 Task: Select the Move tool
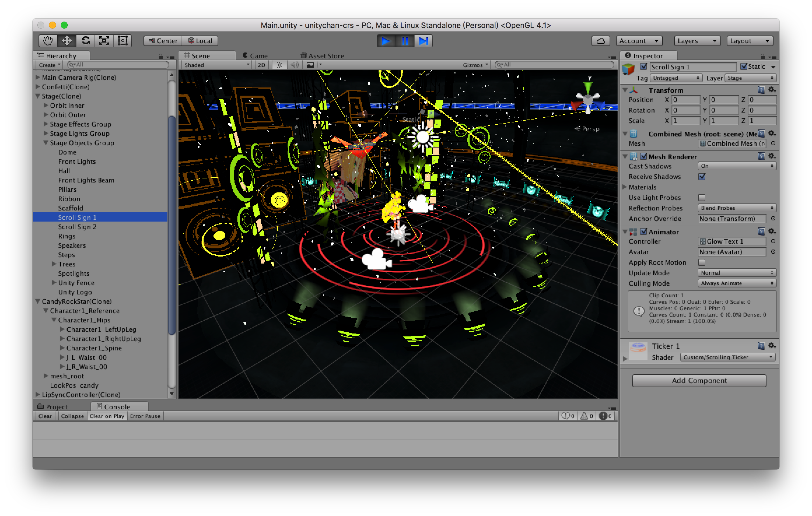coord(66,41)
